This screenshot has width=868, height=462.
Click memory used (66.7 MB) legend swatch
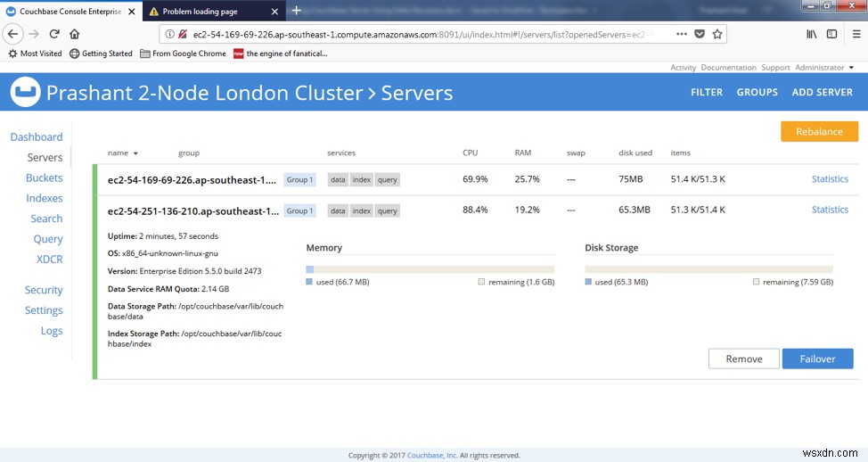309,282
